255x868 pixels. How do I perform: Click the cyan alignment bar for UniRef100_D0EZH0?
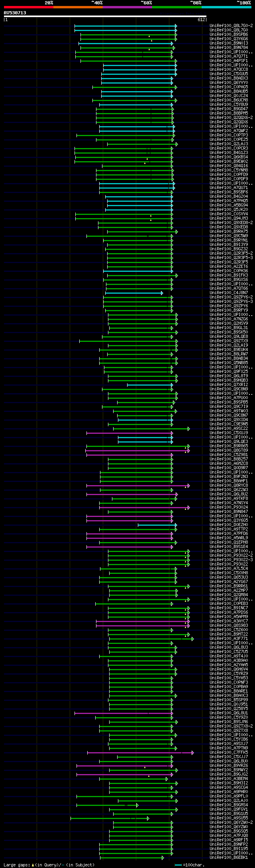157,525
